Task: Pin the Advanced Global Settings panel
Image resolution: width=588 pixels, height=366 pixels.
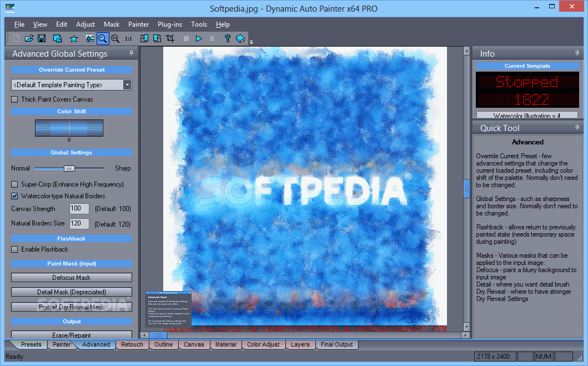Action: (x=131, y=53)
